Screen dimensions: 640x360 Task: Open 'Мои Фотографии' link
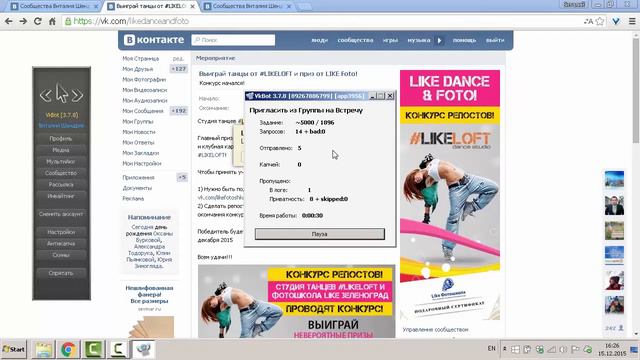(144, 79)
